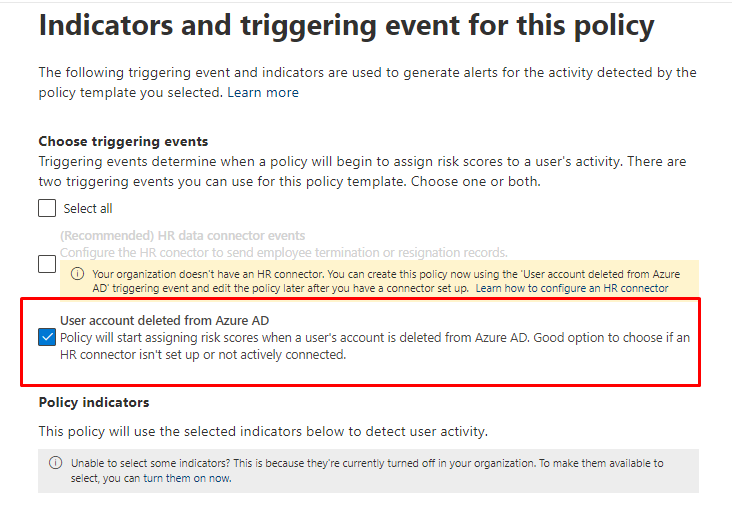Click the info icon in the yellow HR connector warning
This screenshot has height=510, width=732.
(77, 273)
